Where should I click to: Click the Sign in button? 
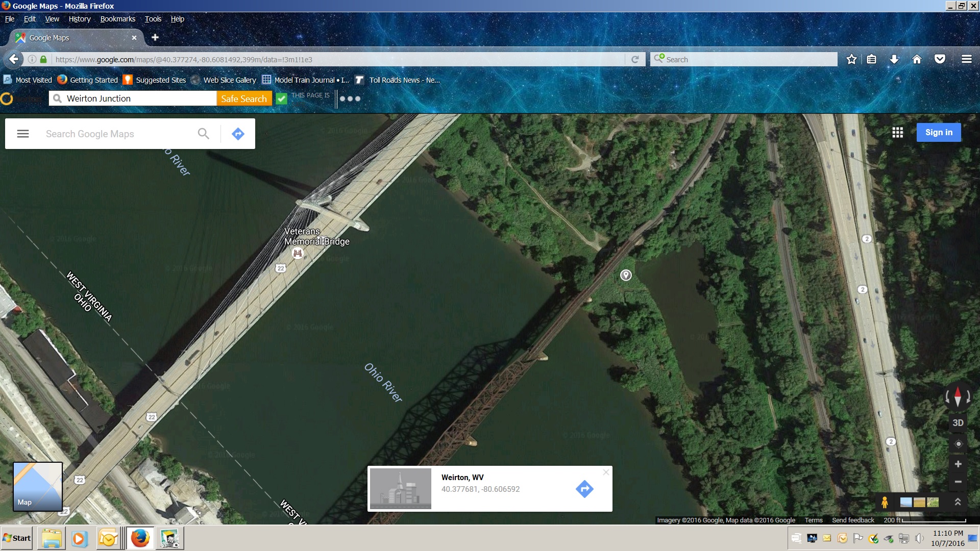939,133
